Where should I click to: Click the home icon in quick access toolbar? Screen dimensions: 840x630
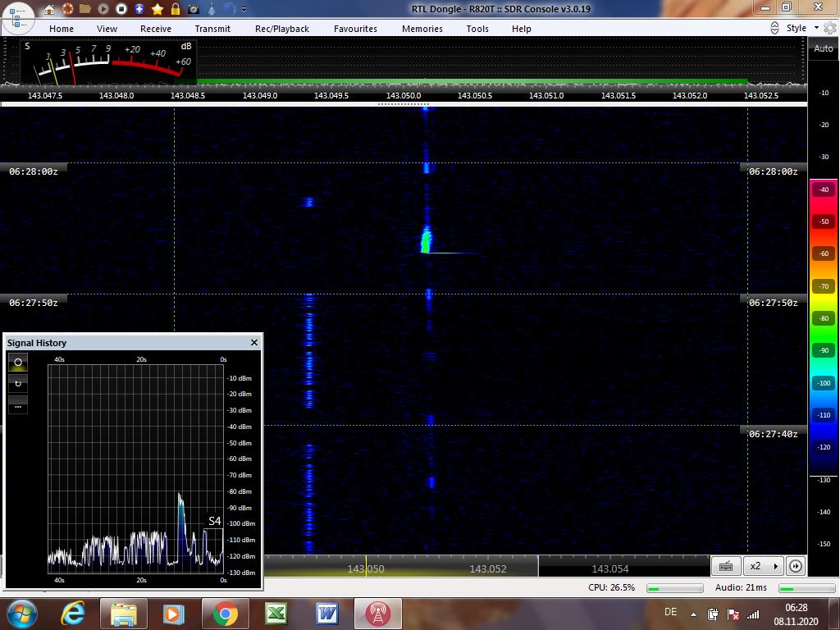(x=48, y=9)
